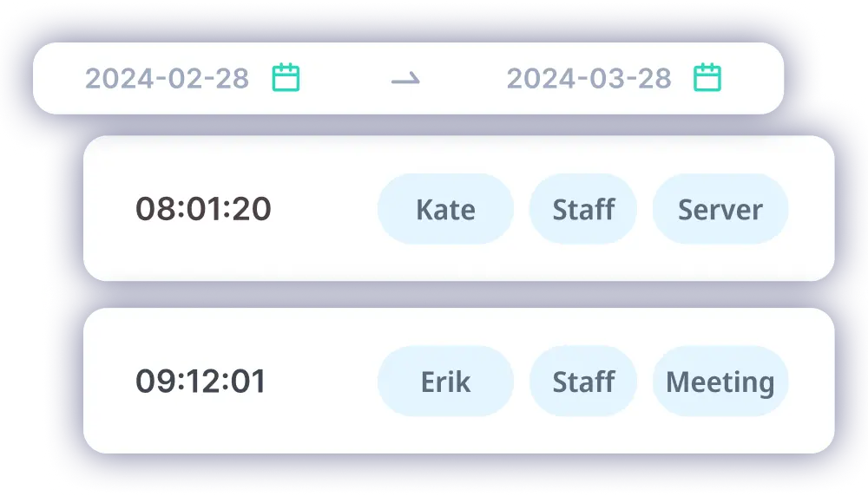The height and width of the screenshot is (496, 868).
Task: Open the start date calendar icon
Action: [x=286, y=78]
